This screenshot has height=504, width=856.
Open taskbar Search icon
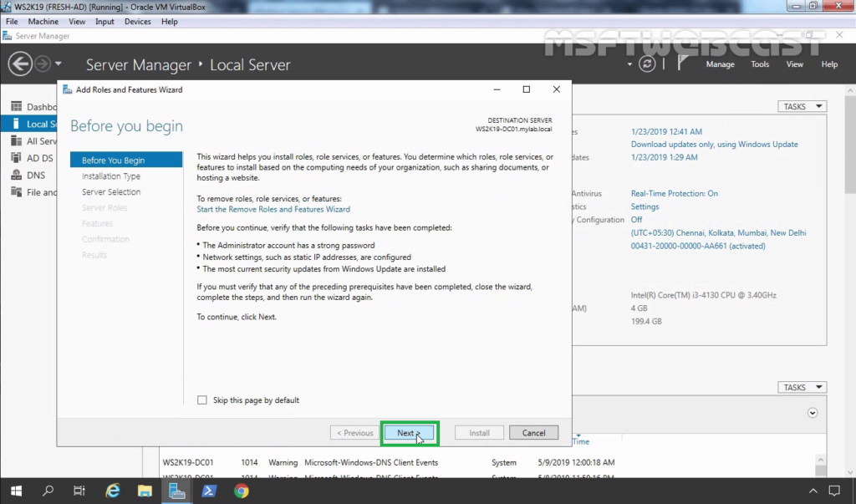pyautogui.click(x=48, y=491)
